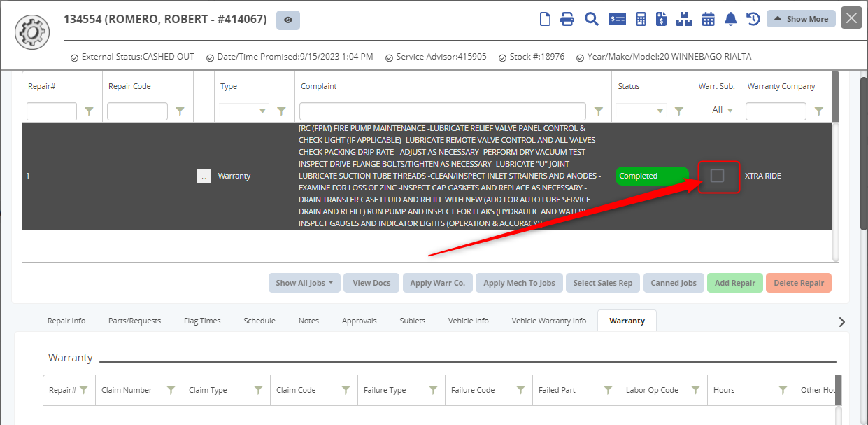Click the invoice dollar document icon
868x425 pixels.
pos(661,19)
